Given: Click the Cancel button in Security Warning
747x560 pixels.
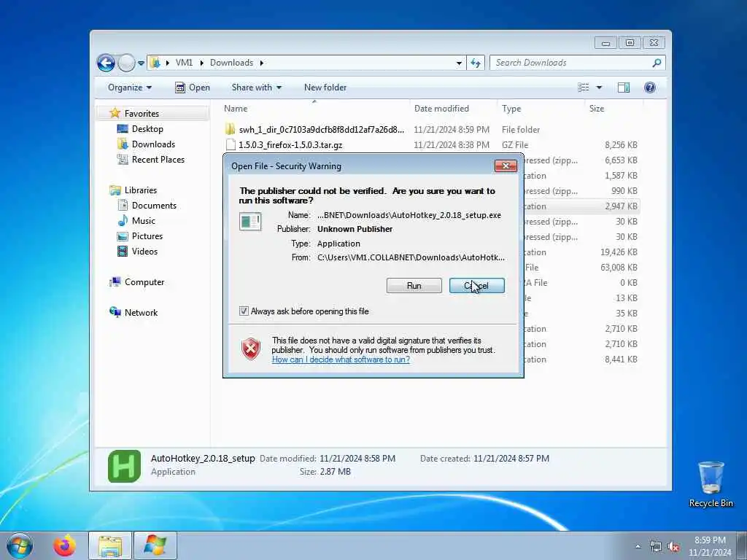Looking at the screenshot, I should point(476,285).
